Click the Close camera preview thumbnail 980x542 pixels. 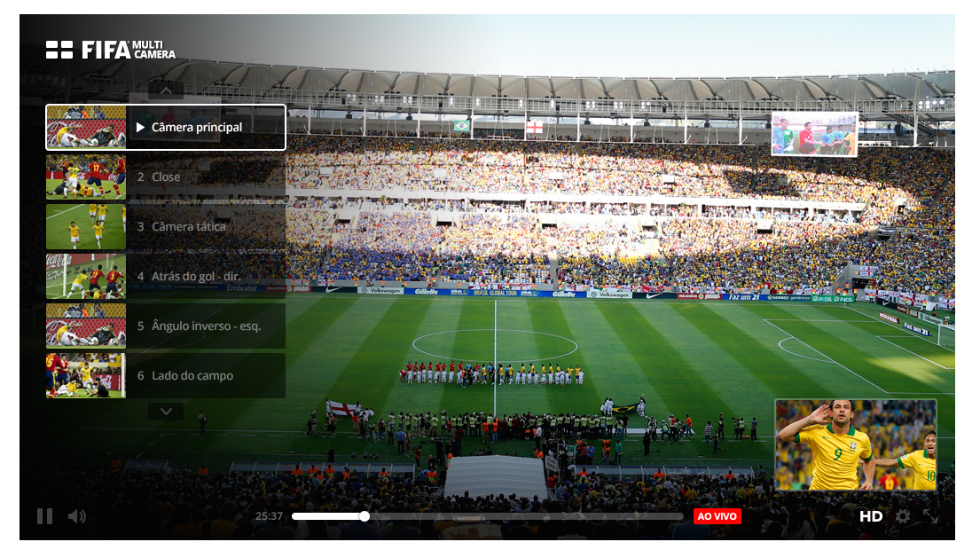coord(86,177)
